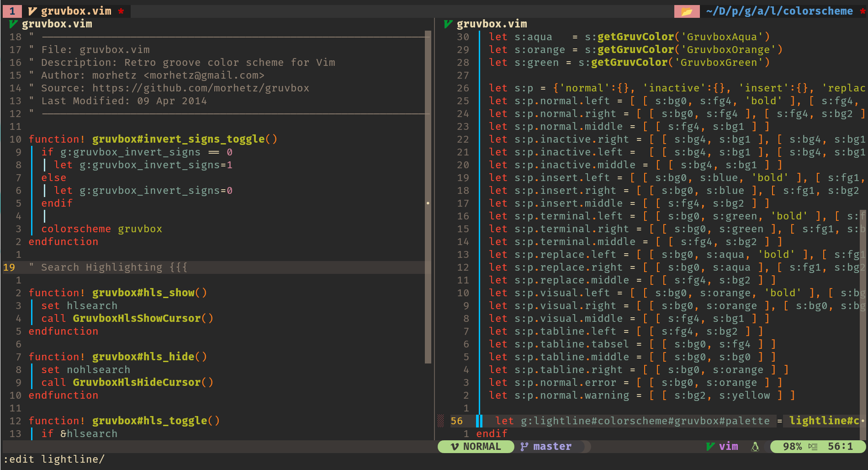Click the master branch name in the statusline
This screenshot has height=470, width=868.
(552, 447)
